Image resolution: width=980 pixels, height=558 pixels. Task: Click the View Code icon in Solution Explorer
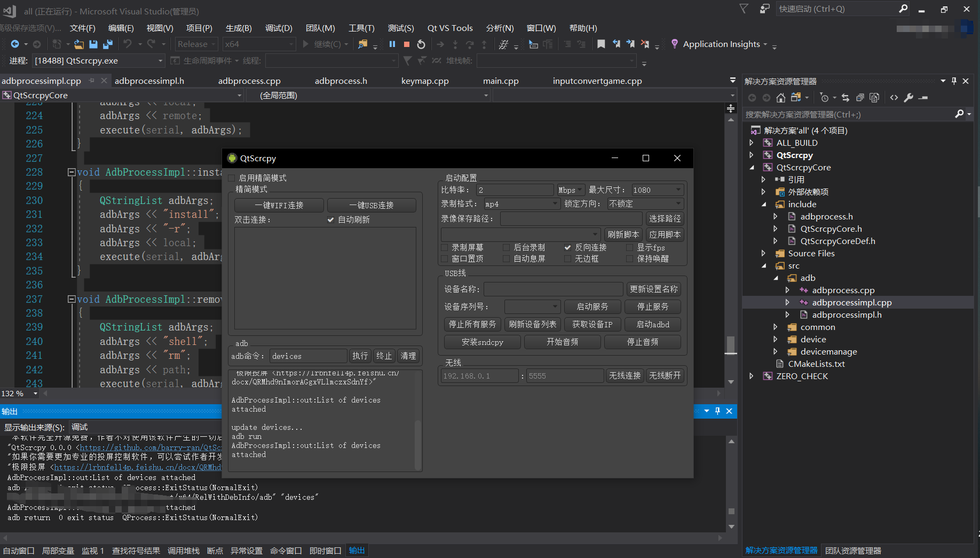894,98
